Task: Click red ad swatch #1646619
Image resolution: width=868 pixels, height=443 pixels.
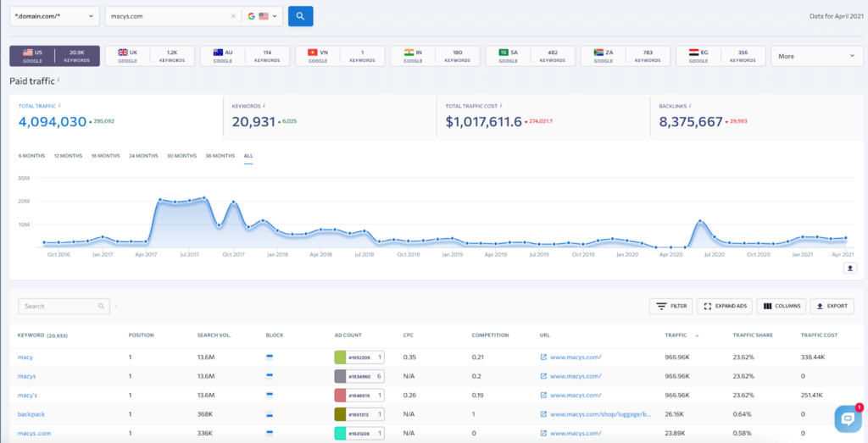Action: pyautogui.click(x=341, y=396)
